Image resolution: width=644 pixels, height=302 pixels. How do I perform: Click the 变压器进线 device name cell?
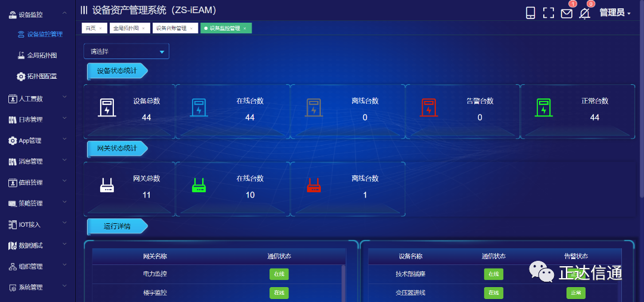point(410,293)
